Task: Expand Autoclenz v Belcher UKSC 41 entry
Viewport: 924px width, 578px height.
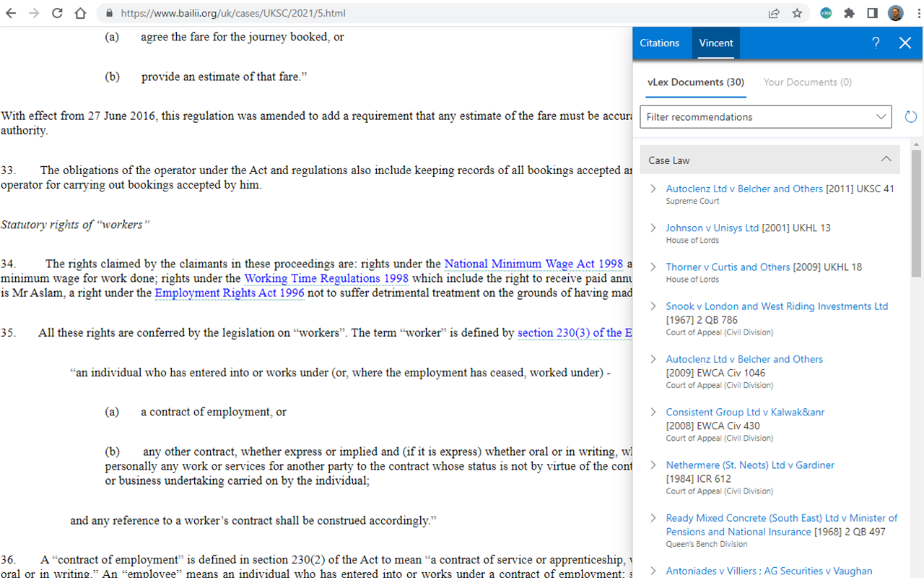Action: tap(653, 189)
